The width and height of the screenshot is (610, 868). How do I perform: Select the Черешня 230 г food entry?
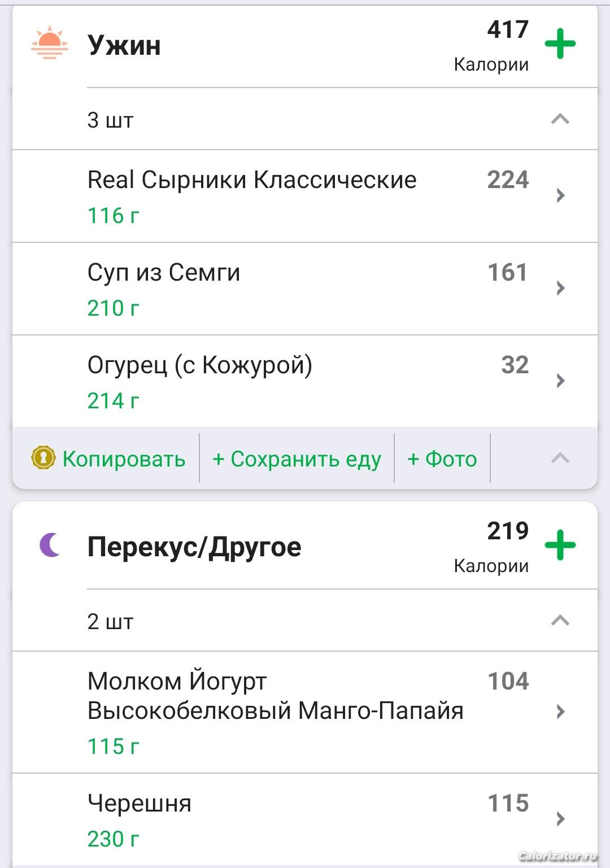226,819
